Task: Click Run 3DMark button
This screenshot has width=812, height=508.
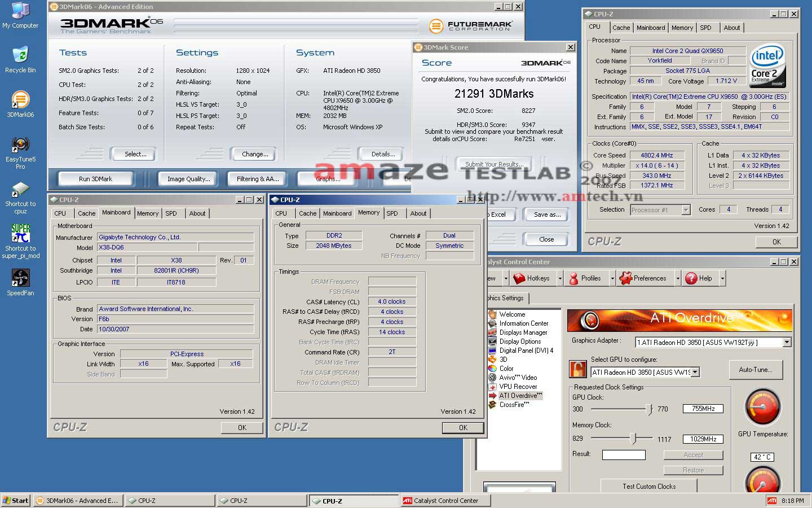Action: pyautogui.click(x=95, y=179)
